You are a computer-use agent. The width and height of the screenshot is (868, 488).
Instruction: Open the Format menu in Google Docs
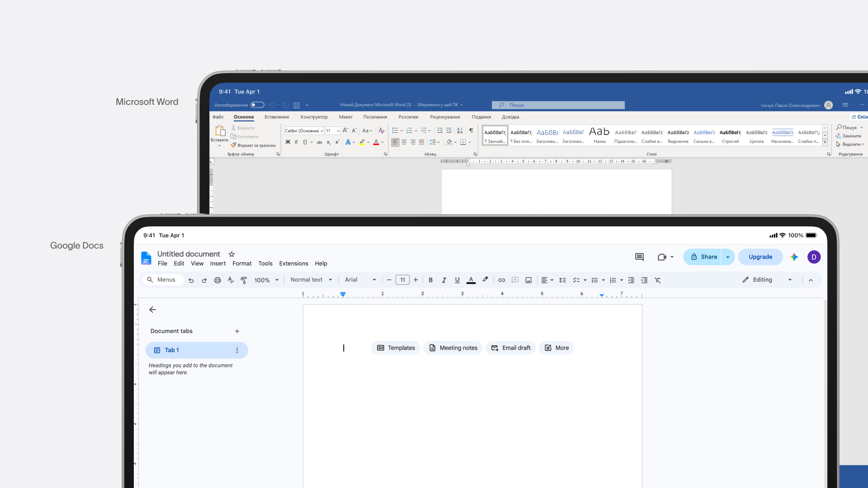pyautogui.click(x=242, y=264)
